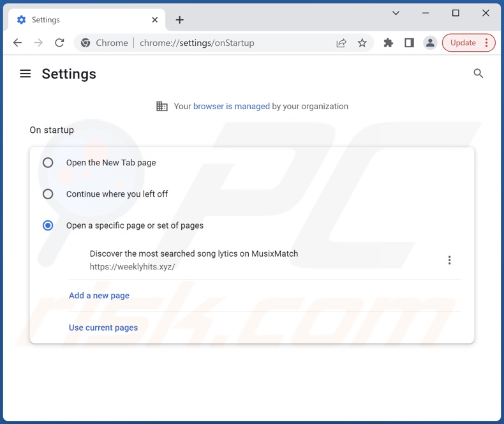Select Open a specific page option
The height and width of the screenshot is (424, 504).
pos(48,225)
